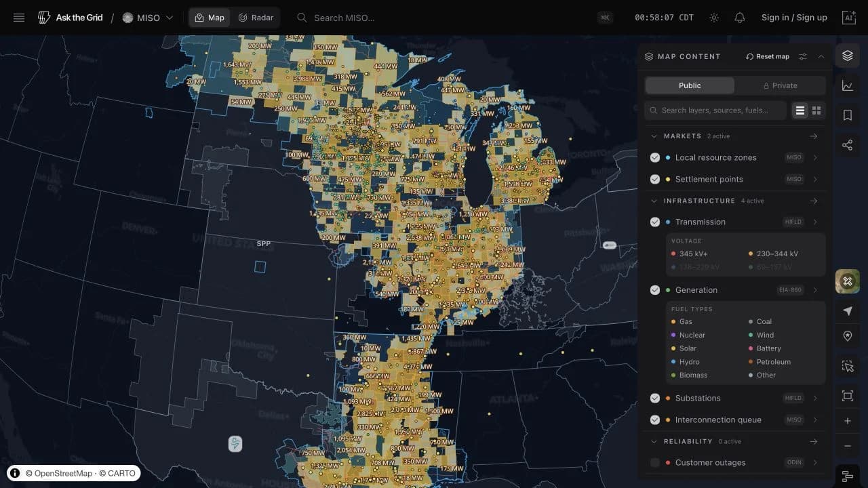The image size is (868, 488).
Task: Open the MISO market dropdown
Action: pyautogui.click(x=147, y=18)
